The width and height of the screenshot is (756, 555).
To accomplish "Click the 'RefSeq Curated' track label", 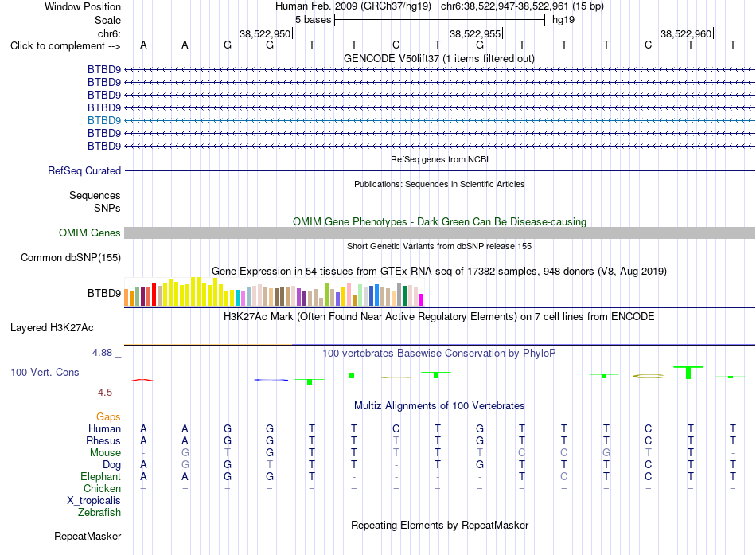I will [84, 171].
